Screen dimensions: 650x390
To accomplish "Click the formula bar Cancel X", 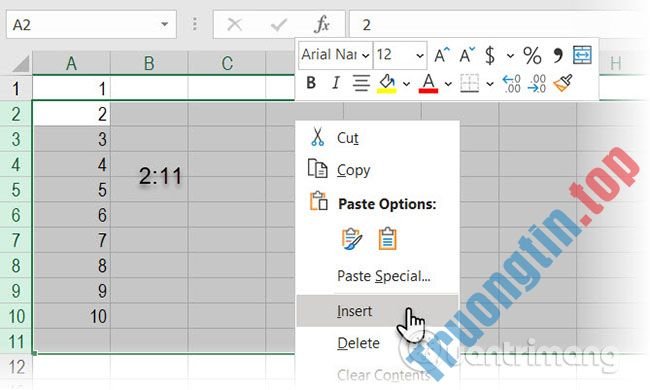I will (235, 24).
